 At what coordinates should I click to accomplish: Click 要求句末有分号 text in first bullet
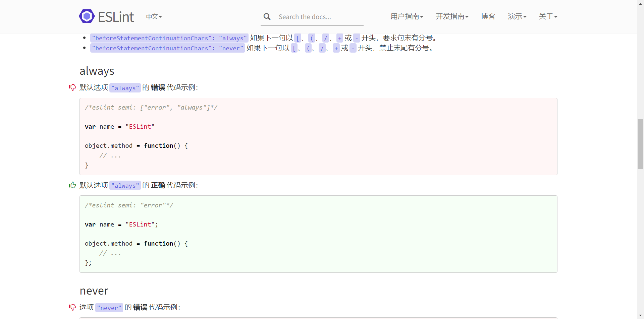click(408, 38)
